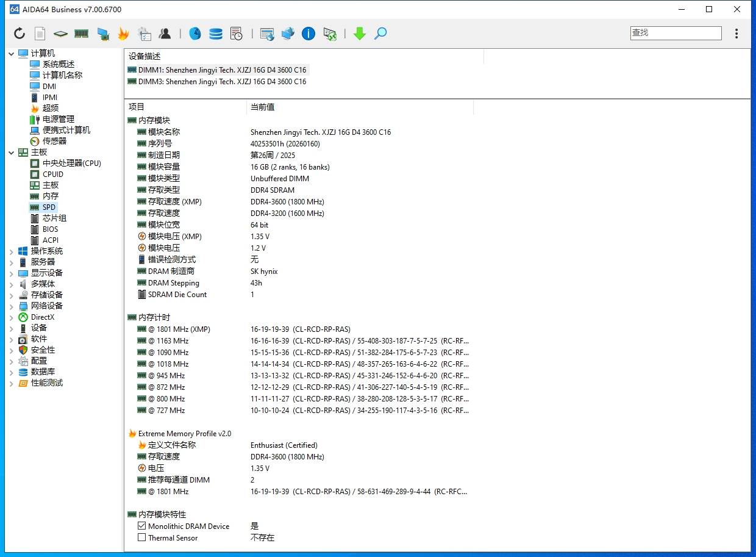Expand the 存储设备 tree node
The height and width of the screenshot is (557, 756).
click(12, 295)
